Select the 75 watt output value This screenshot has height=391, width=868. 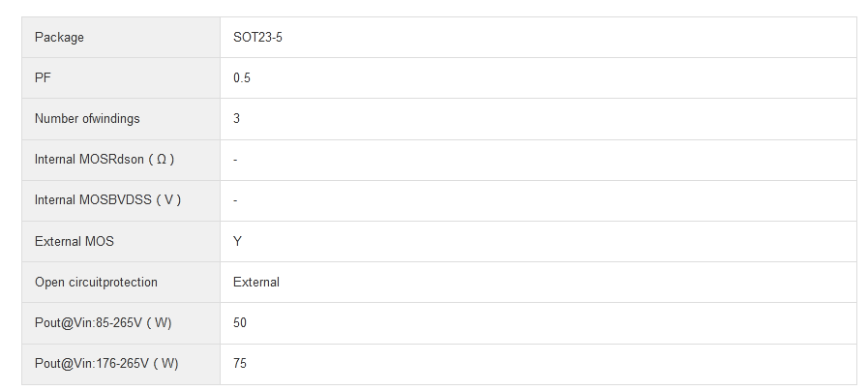pos(240,363)
